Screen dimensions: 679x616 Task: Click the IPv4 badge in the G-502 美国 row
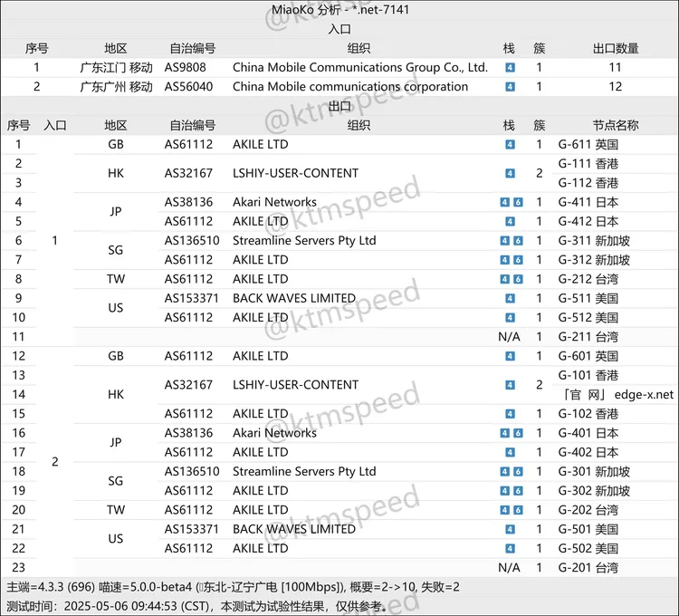510,548
